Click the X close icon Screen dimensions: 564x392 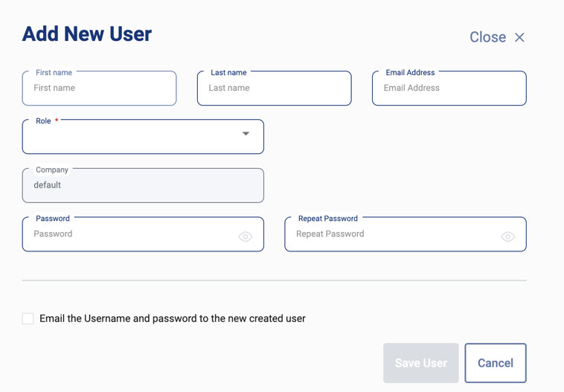519,37
